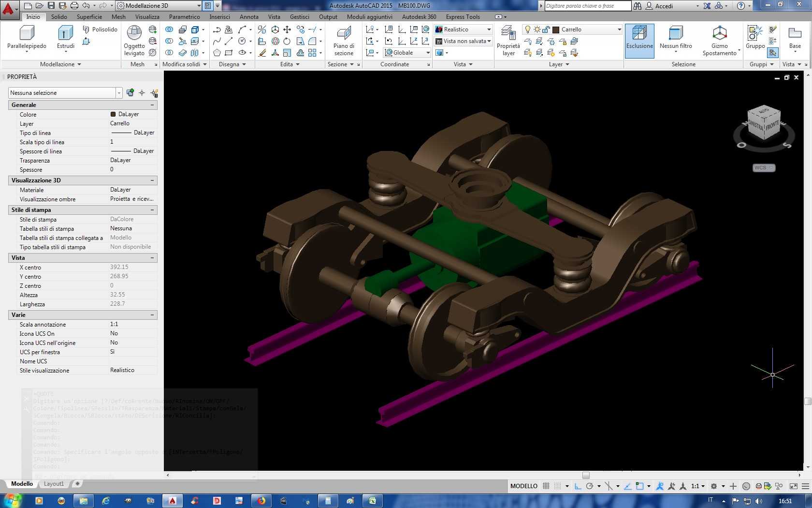The height and width of the screenshot is (508, 812).
Task: Click the Line draw tool
Action: click(229, 41)
